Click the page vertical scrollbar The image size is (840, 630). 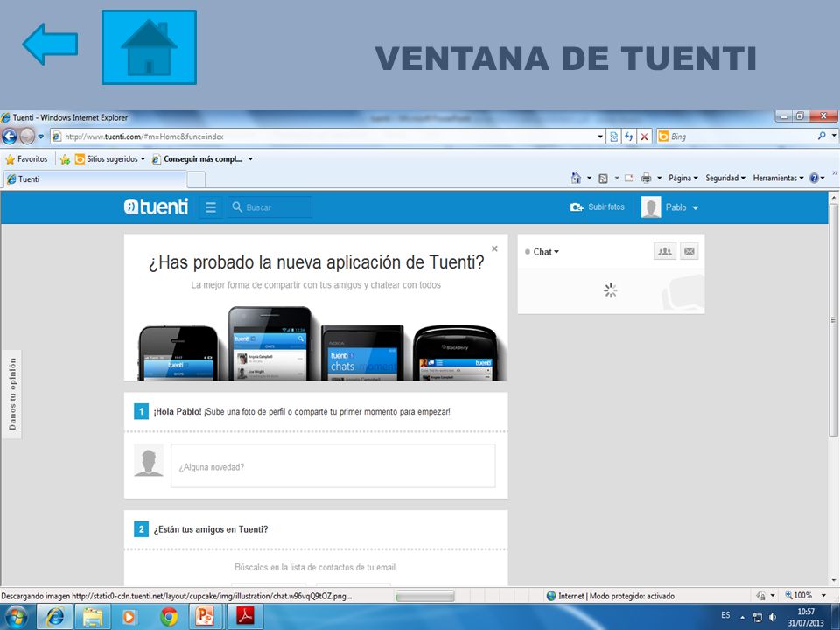pyautogui.click(x=833, y=320)
